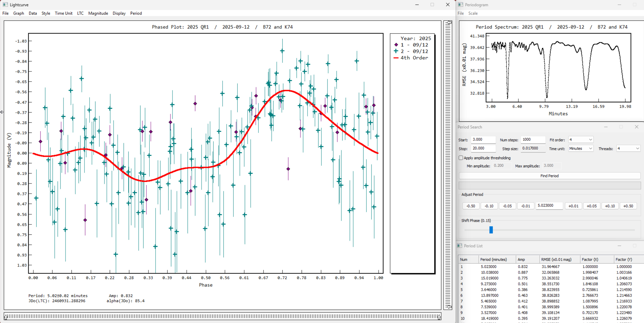Open the Time Unit menu
The height and width of the screenshot is (323, 644).
pyautogui.click(x=64, y=13)
